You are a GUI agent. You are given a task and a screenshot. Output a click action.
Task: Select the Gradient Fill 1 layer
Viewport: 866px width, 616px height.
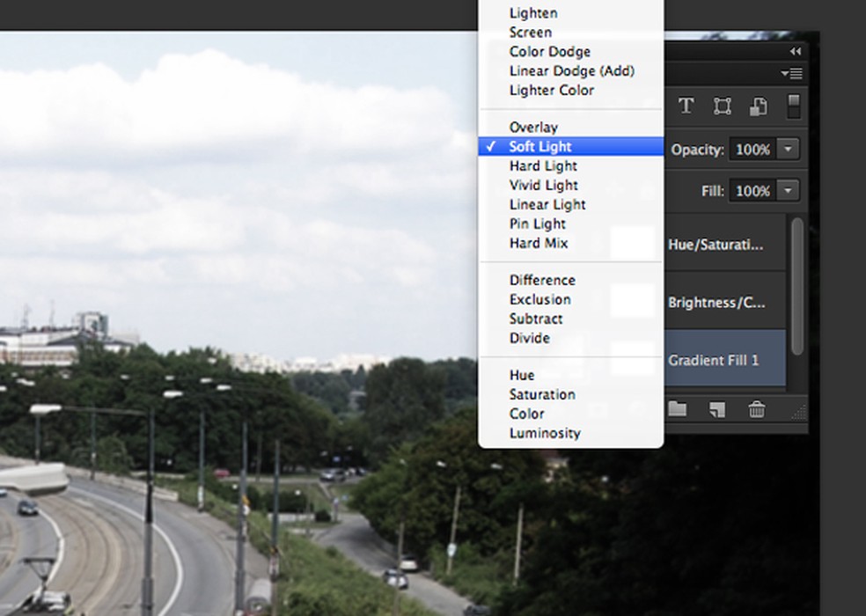click(x=724, y=360)
